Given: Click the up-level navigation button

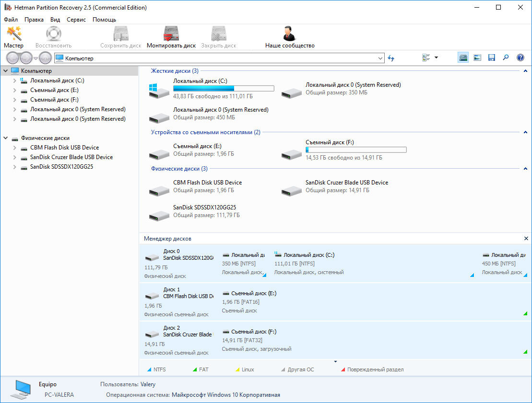Looking at the screenshot, I should point(45,58).
